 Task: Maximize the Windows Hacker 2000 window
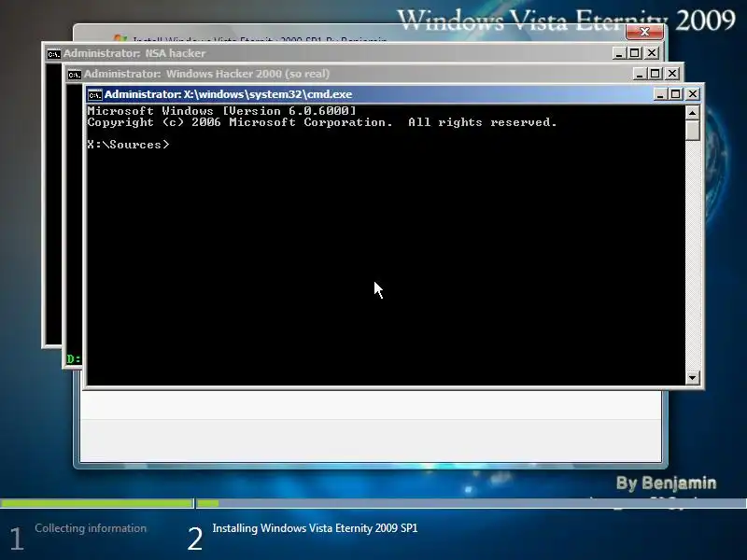(655, 74)
